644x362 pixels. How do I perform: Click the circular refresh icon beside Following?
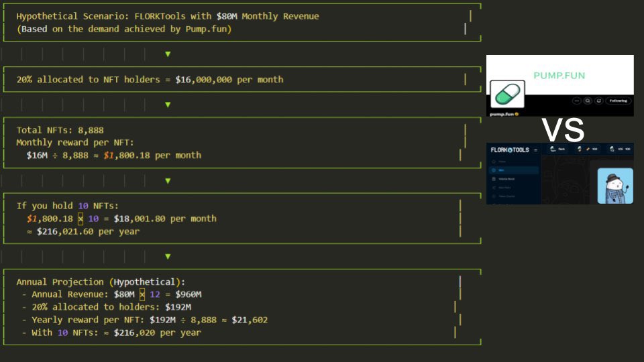click(599, 101)
